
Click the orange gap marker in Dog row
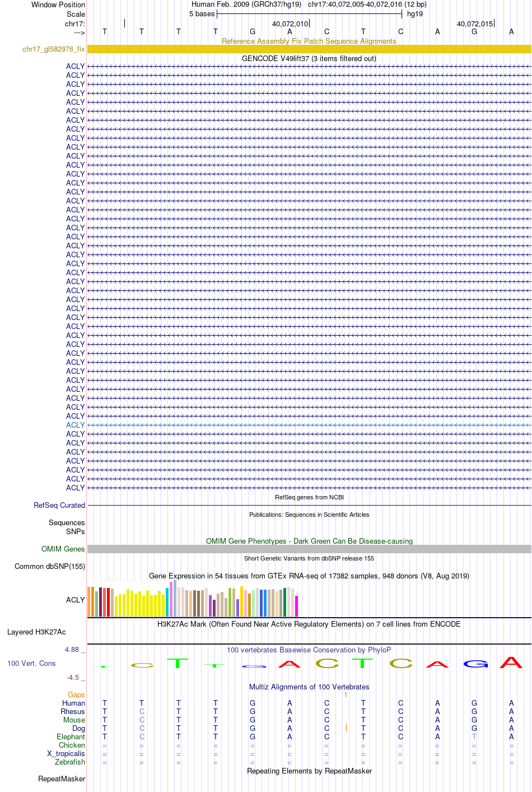click(346, 728)
